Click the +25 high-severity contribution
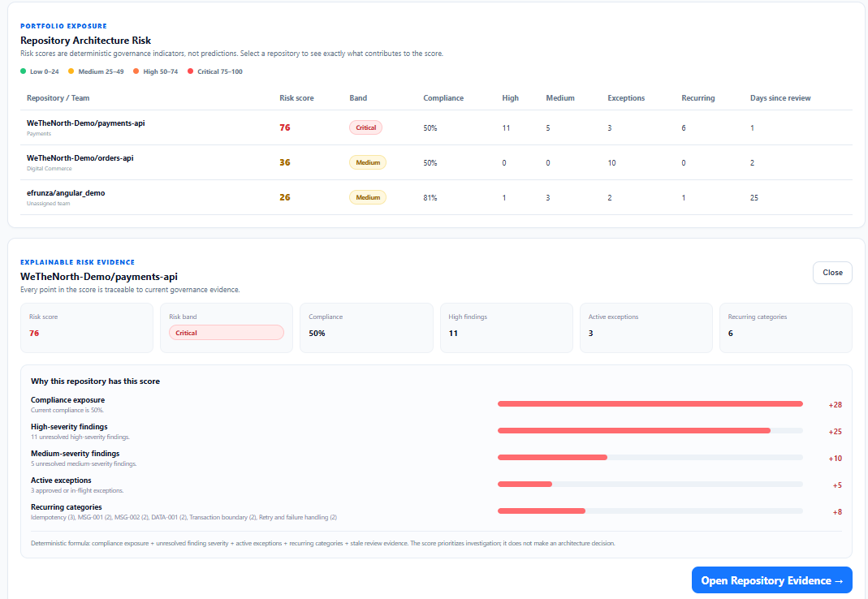868x599 pixels. pyautogui.click(x=835, y=431)
